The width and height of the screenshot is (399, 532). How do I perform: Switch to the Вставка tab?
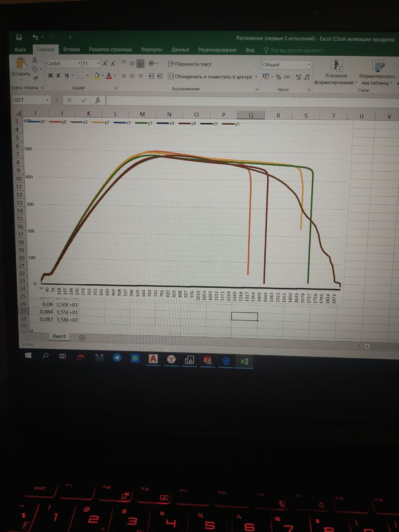tap(71, 49)
